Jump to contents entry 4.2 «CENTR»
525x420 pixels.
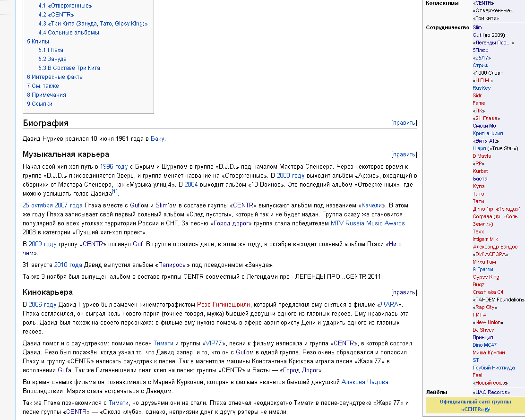pos(56,15)
